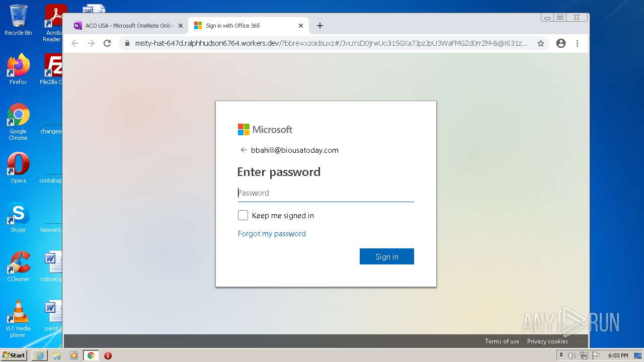Click the blue Sign in button
The width and height of the screenshot is (644, 362).
(x=387, y=256)
